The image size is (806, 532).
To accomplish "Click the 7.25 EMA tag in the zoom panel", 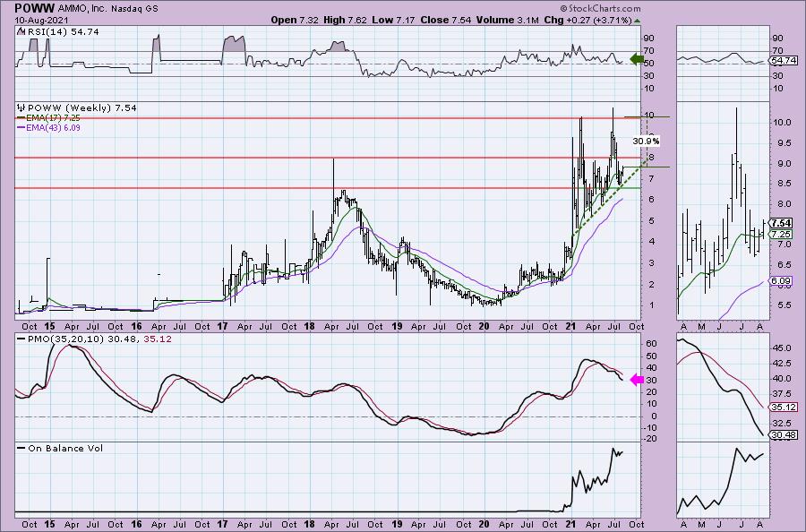I will (781, 234).
